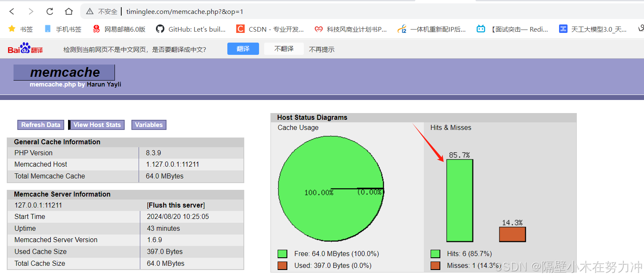Select Memcached Server Version value 1.6.9
This screenshot has width=644, height=278.
point(154,240)
